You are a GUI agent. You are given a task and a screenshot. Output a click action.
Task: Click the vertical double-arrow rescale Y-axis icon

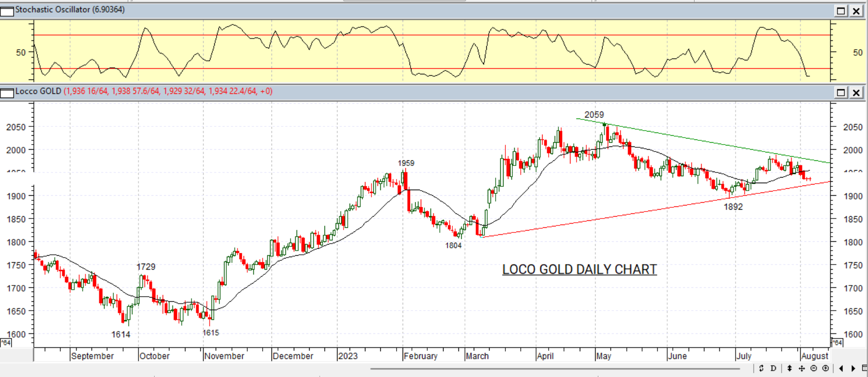[789, 368]
